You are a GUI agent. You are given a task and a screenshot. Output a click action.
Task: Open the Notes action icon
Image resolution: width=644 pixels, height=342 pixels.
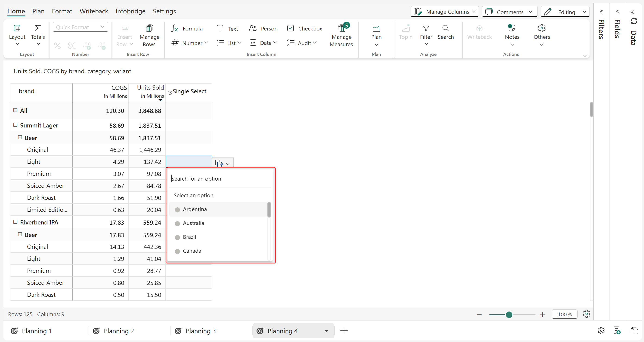click(x=512, y=28)
